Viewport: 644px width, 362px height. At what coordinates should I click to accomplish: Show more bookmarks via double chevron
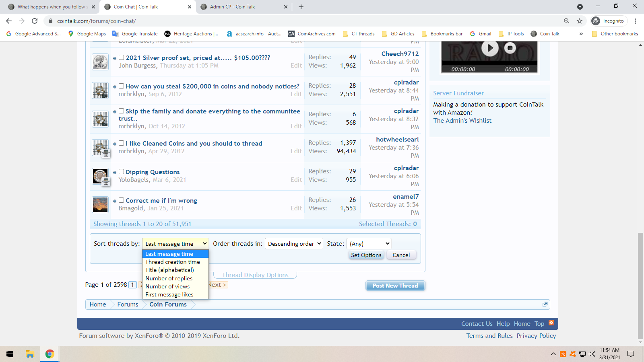(581, 34)
